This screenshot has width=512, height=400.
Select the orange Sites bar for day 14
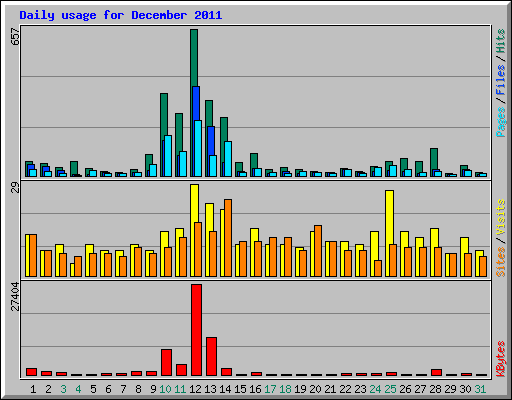228,238
